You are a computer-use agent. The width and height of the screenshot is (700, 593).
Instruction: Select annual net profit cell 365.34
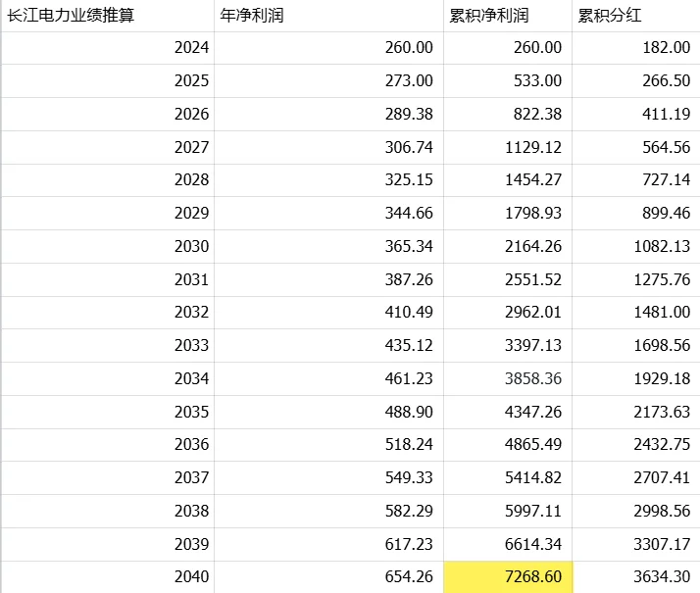[x=329, y=246]
